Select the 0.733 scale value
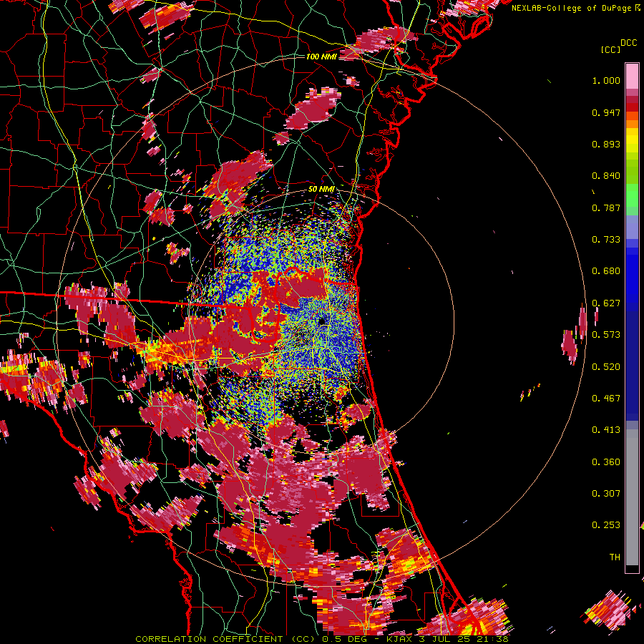 (x=606, y=240)
